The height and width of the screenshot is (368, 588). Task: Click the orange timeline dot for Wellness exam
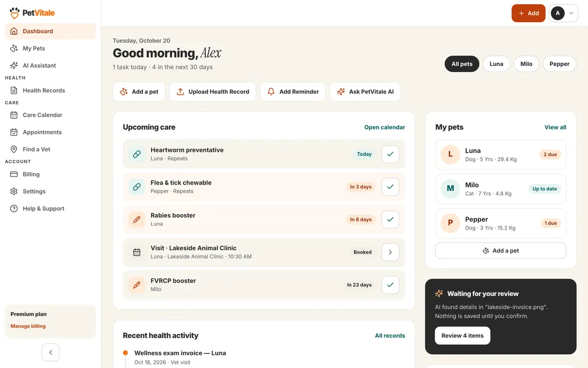click(125, 352)
